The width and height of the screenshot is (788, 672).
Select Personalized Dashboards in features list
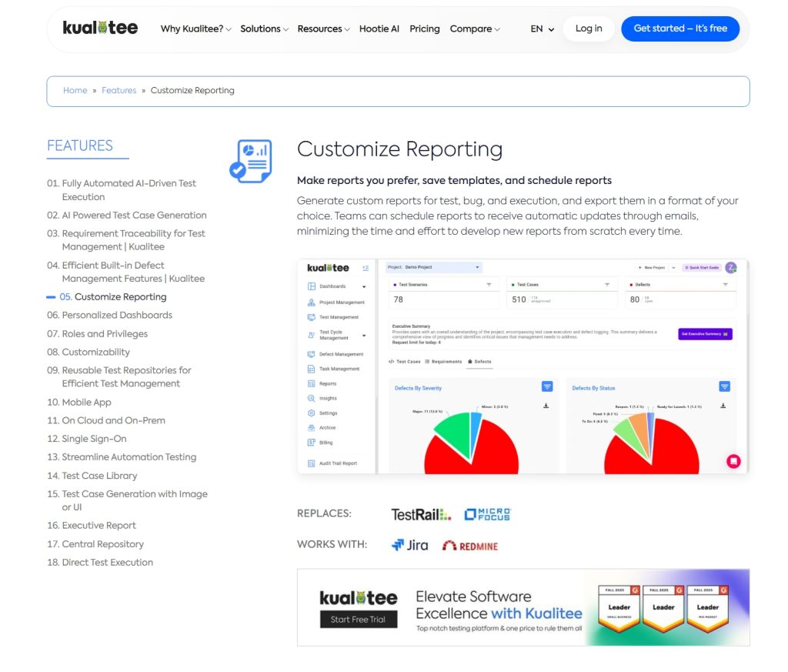[117, 315]
